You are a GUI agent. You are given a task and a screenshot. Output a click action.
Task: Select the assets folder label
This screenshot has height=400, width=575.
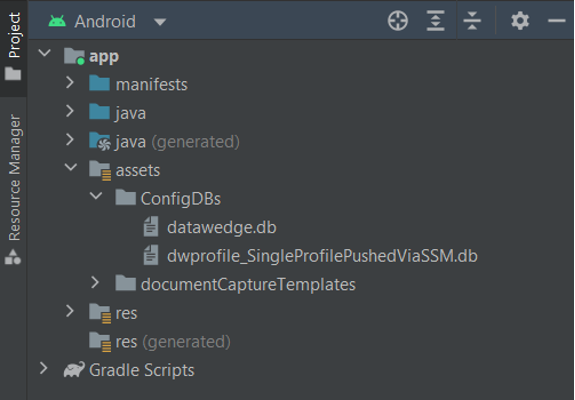(138, 170)
